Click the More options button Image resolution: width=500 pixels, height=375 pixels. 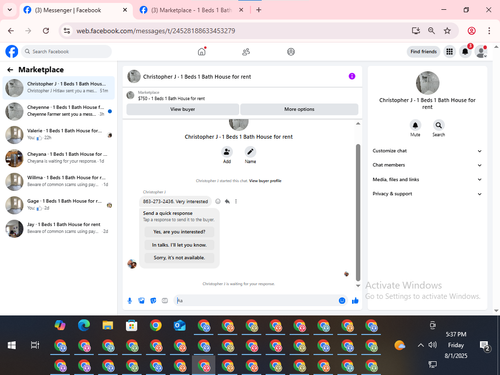[x=299, y=109]
